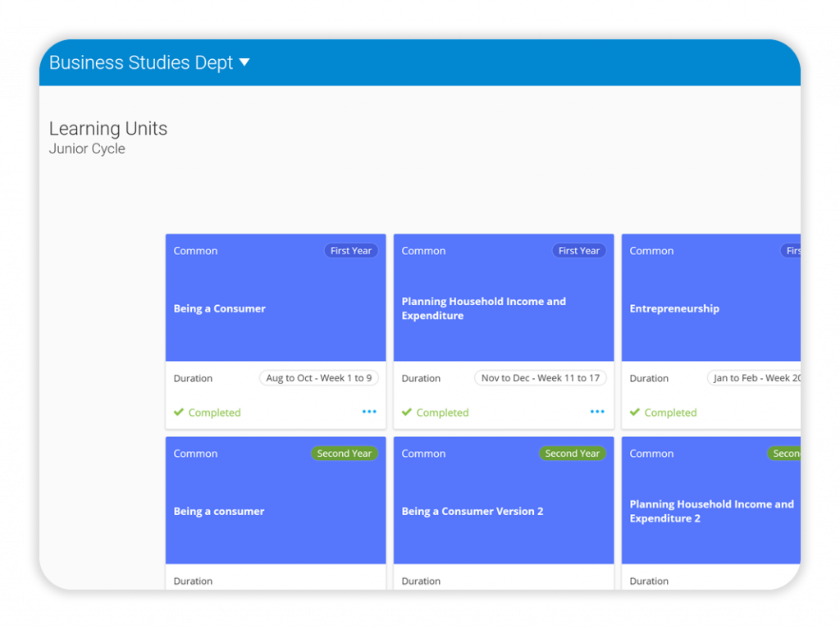Screen dimensions: 840x629
Task: Open options menu on Being a Consumer card
Action: pos(368,412)
